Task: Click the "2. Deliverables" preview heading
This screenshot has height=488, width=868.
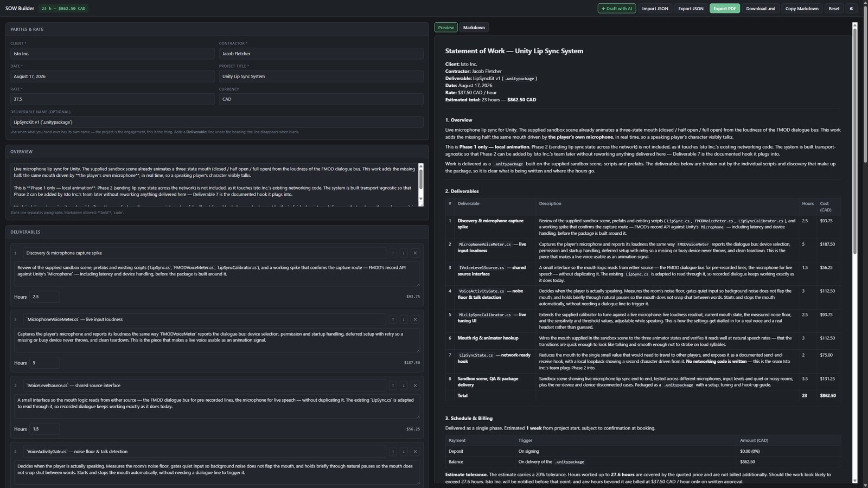Action: [462, 191]
